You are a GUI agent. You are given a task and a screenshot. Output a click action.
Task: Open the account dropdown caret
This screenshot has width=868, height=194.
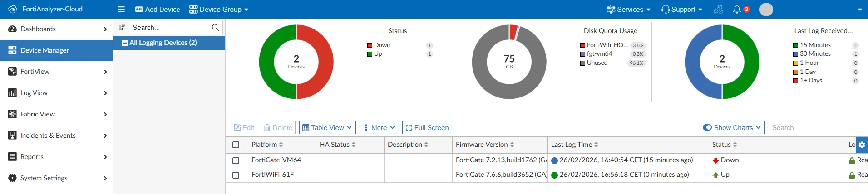[x=860, y=10]
